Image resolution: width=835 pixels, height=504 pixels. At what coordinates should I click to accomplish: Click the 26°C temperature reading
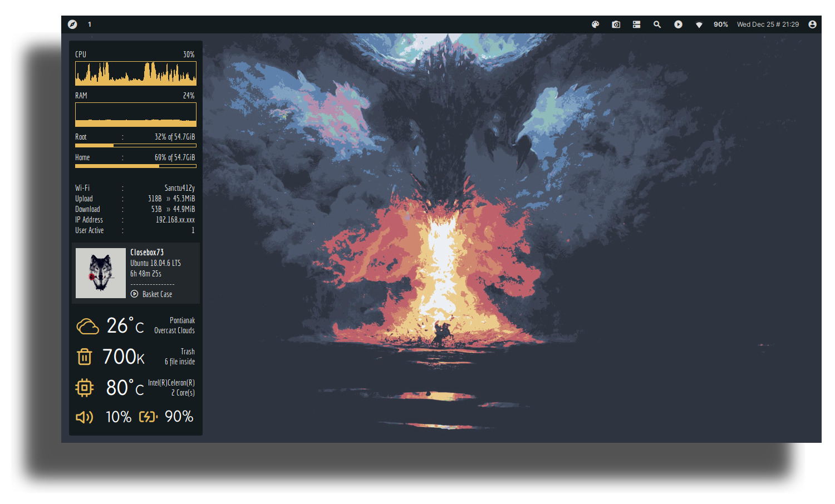(125, 326)
